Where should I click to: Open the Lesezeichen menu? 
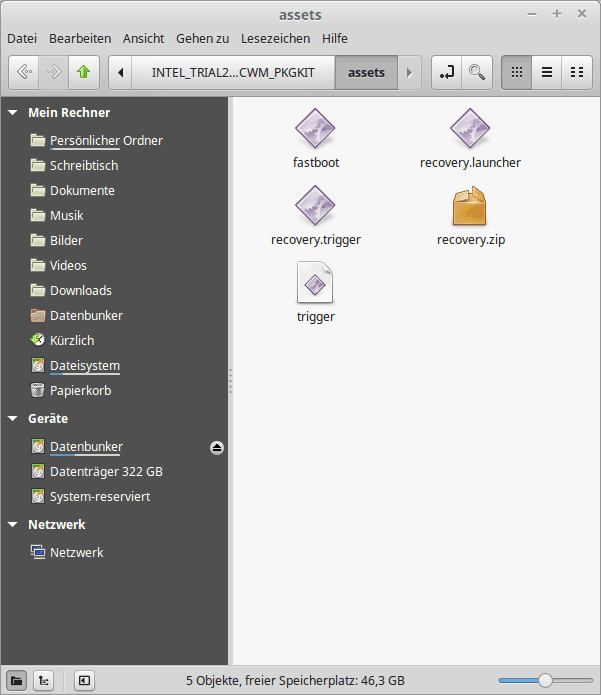pos(276,39)
